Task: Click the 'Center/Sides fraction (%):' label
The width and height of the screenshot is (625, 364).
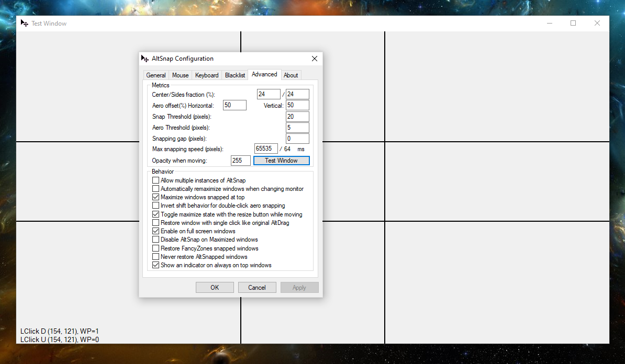Action: pos(183,95)
